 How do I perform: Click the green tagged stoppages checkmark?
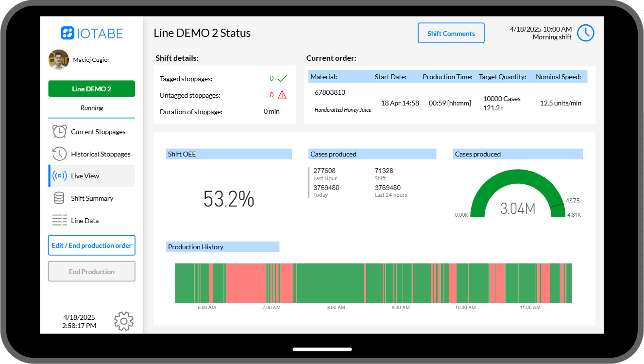[282, 78]
